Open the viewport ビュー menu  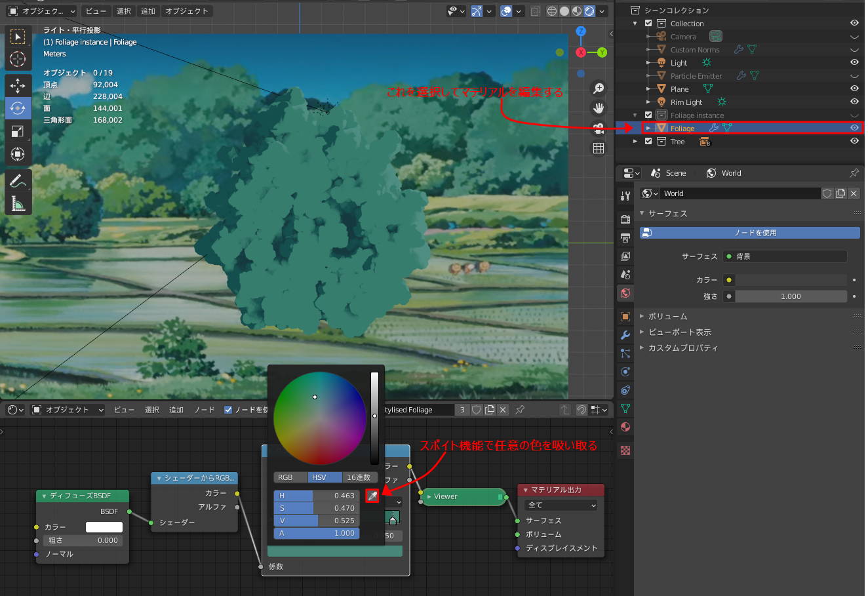click(x=96, y=11)
